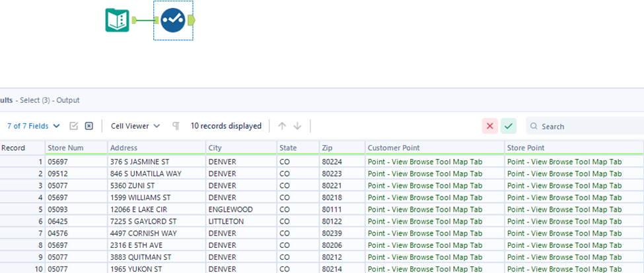Select the ENGLEWOOD city cell
Image resolution: width=644 pixels, height=273 pixels.
pyautogui.click(x=242, y=210)
